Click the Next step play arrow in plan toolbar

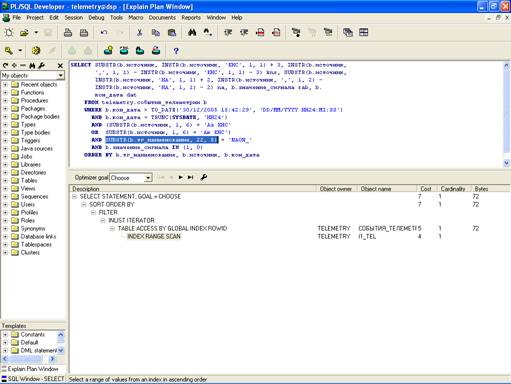click(181, 177)
